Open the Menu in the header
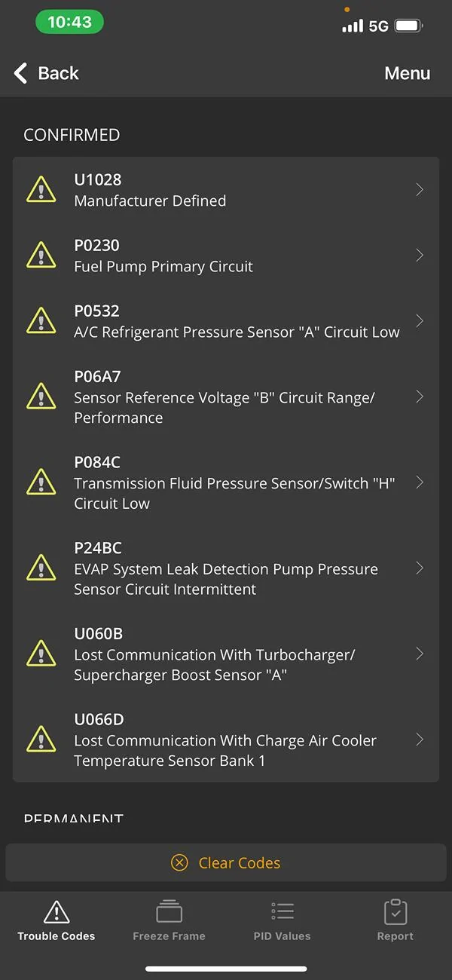This screenshot has width=452, height=980. coord(407,73)
